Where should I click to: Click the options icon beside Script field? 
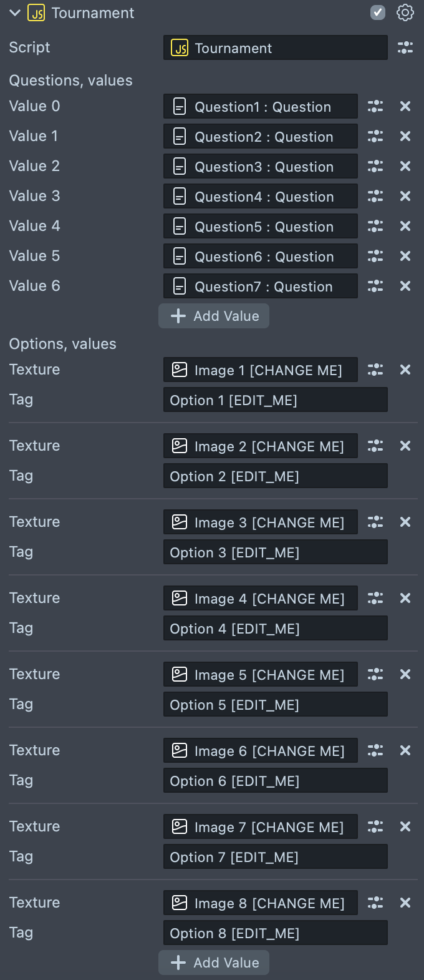point(405,47)
